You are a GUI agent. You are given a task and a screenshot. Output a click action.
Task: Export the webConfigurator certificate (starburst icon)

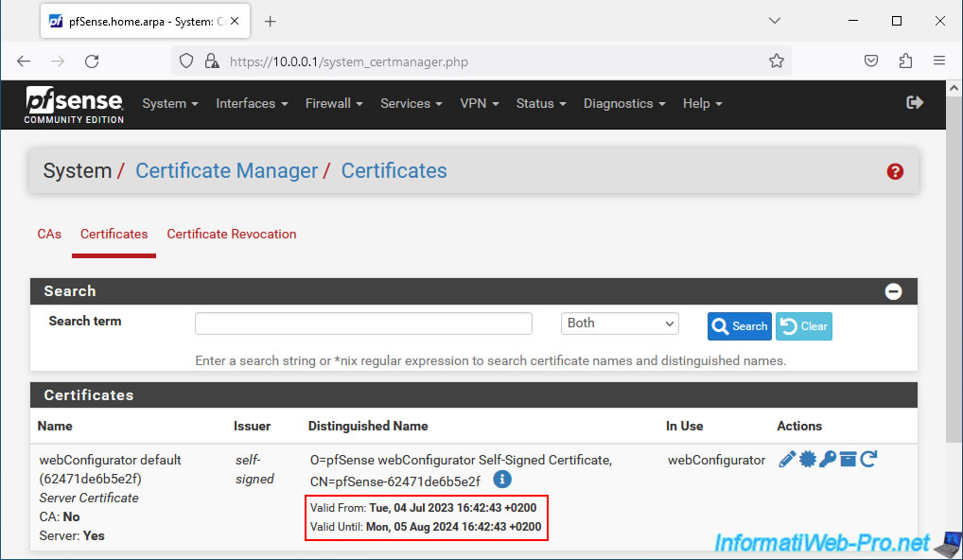(x=808, y=459)
